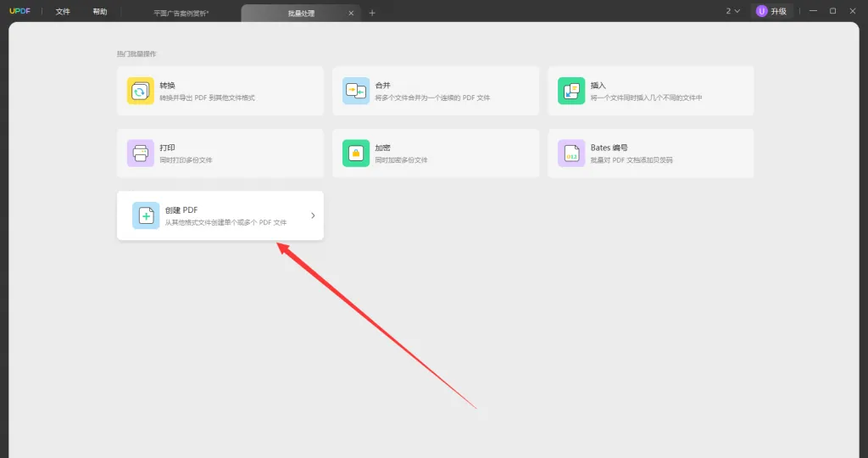Screen dimensions: 868x458
Task: Open the 帮助 menu
Action: click(x=100, y=12)
